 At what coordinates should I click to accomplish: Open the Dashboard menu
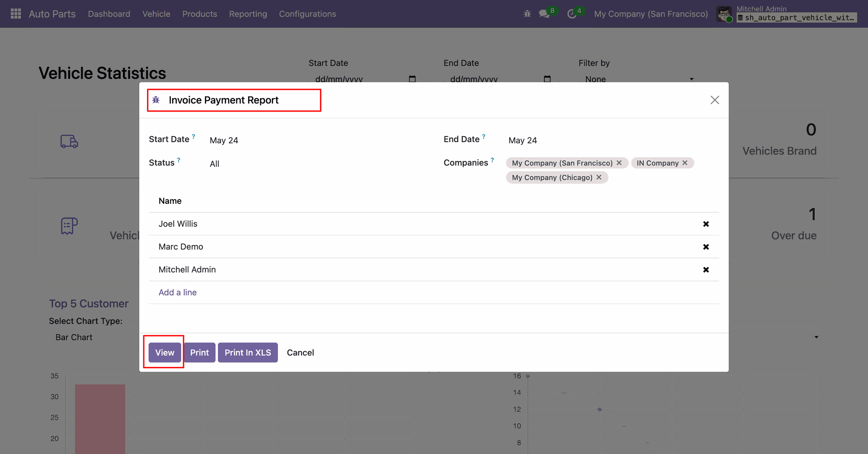tap(109, 14)
